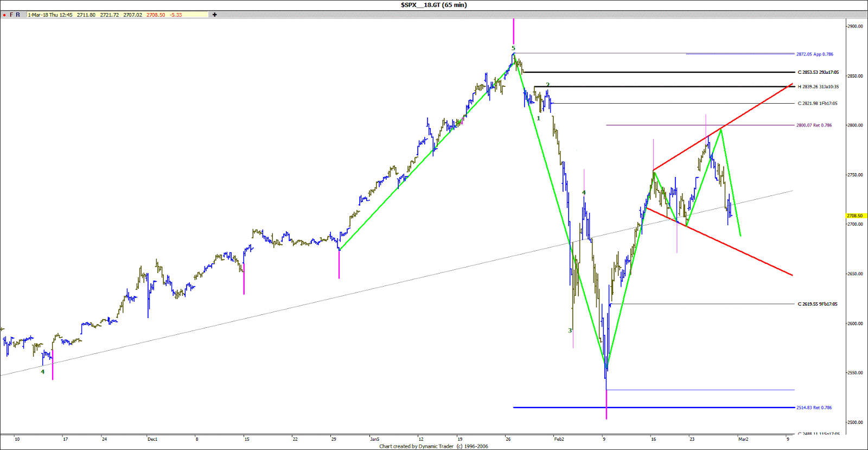Click the plus icon beside the data bar
This screenshot has width=868, height=450.
(x=214, y=15)
